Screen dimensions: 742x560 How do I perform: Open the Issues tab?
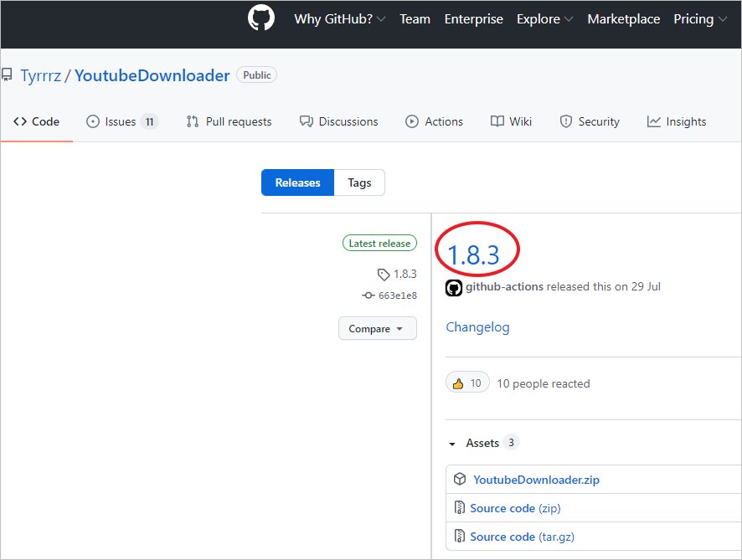click(x=121, y=121)
